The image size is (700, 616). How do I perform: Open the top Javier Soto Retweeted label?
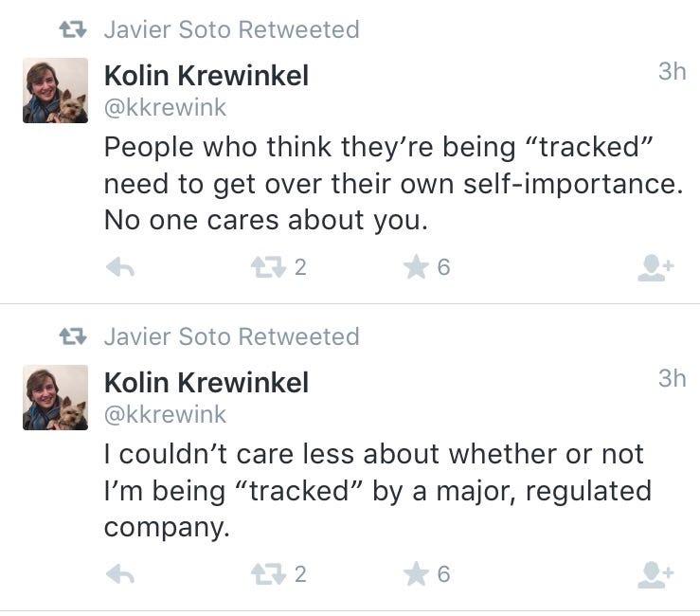[x=230, y=29]
